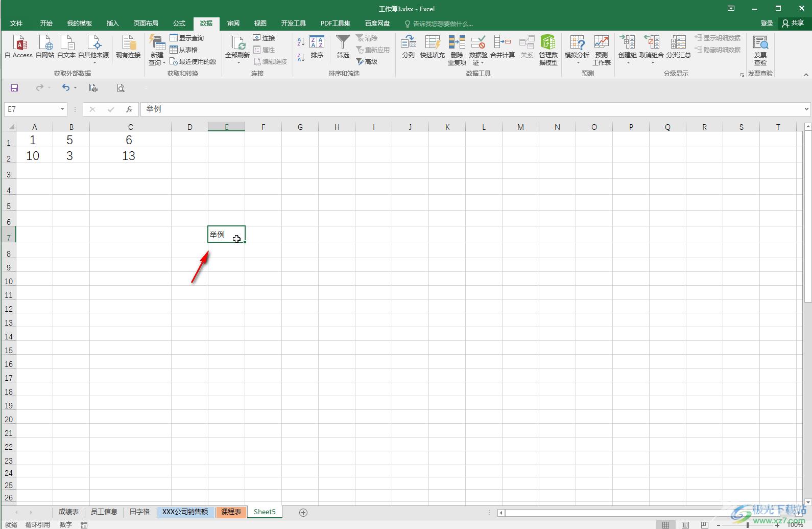
Task: Switch to Page Layout view
Action: (x=685, y=525)
